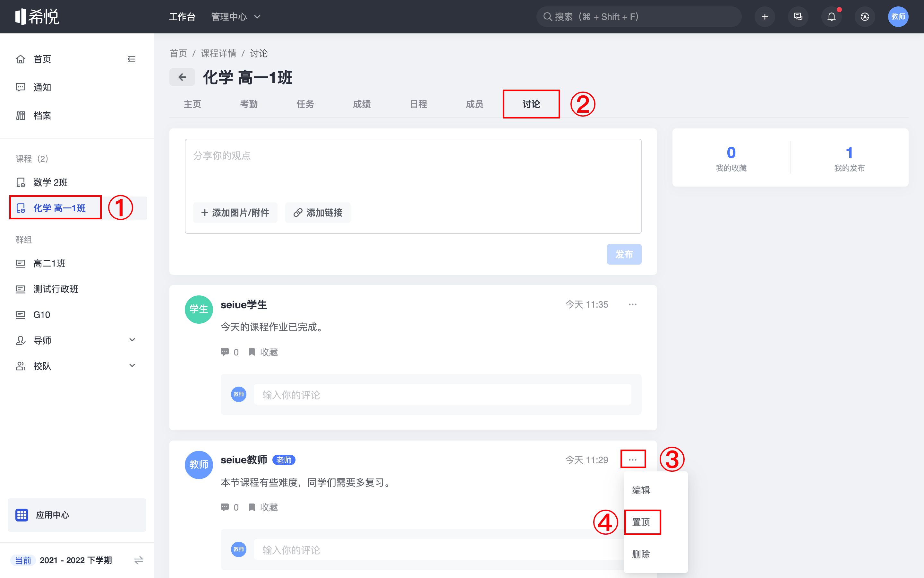Screen dimensions: 924x578
Task: Click the 课程详情 breadcrumb link
Action: 218,54
